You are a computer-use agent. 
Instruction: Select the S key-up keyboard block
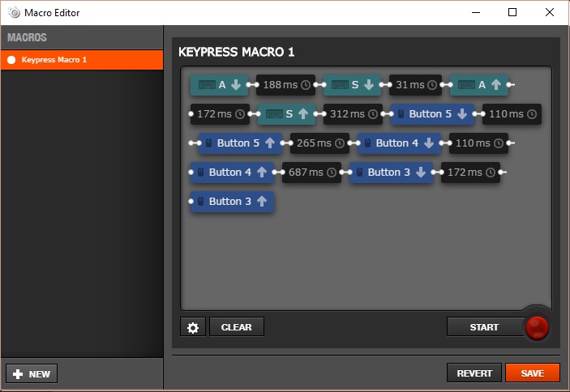click(286, 114)
